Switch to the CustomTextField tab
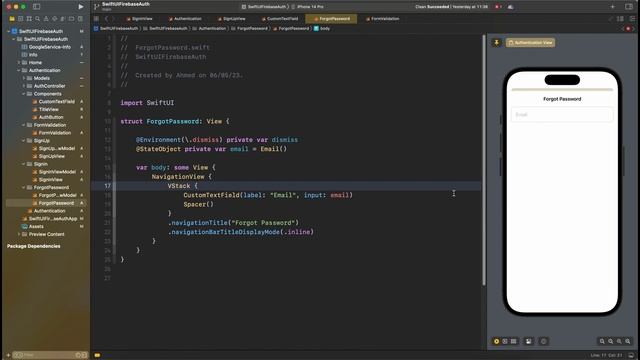The height and width of the screenshot is (360, 640). click(280, 19)
